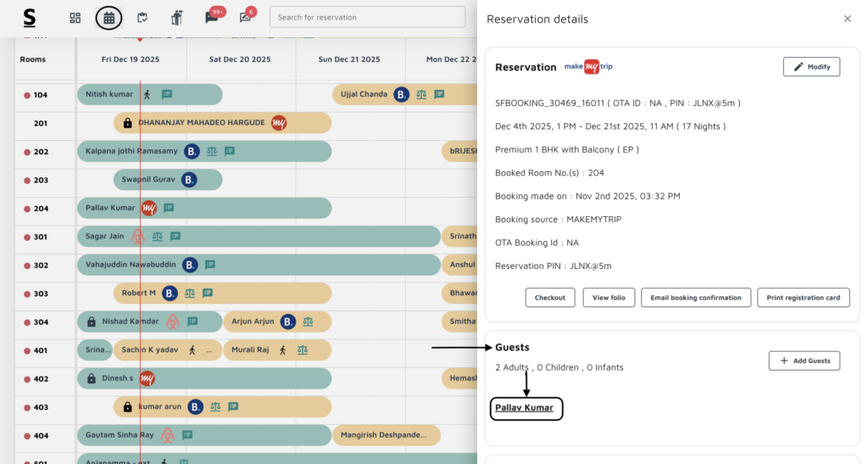This screenshot has width=868, height=464.
Task: Open the Pallav Kumar guest link
Action: click(524, 408)
